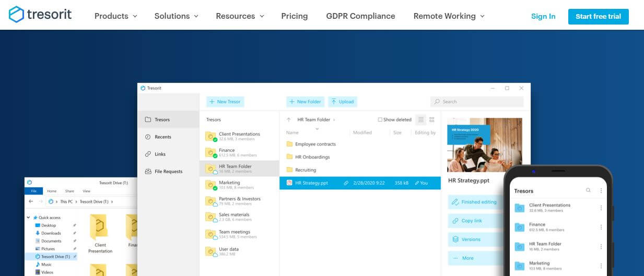
Task: Click This PC in Explorer address bar
Action: point(67,201)
